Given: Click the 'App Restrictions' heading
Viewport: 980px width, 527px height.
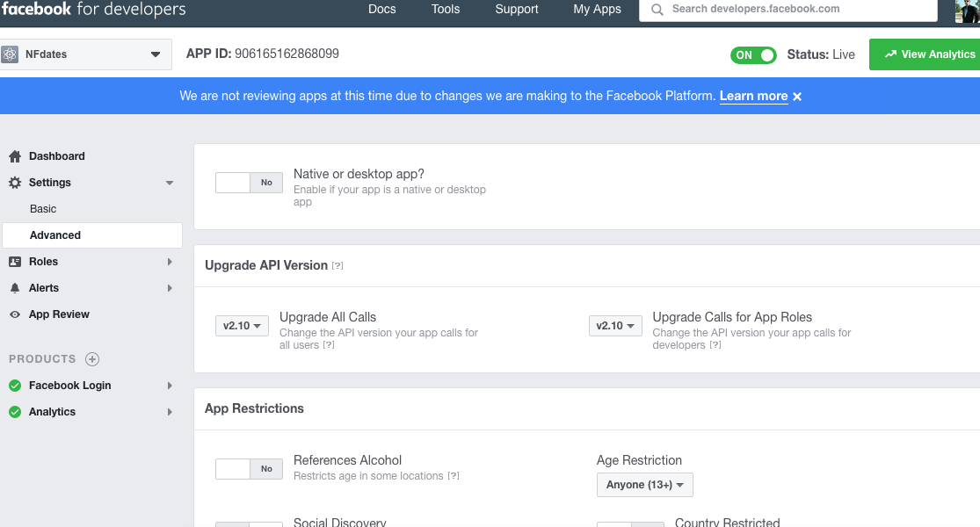Looking at the screenshot, I should pos(254,409).
